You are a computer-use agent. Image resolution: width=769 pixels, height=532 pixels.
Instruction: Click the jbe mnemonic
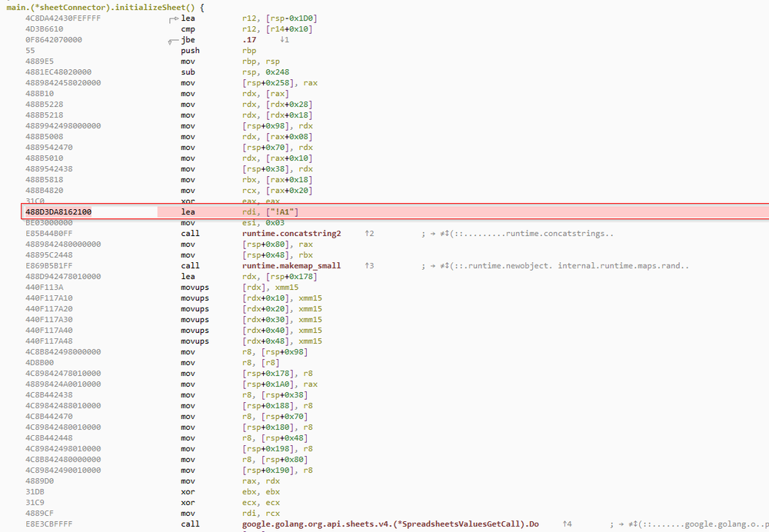point(188,40)
